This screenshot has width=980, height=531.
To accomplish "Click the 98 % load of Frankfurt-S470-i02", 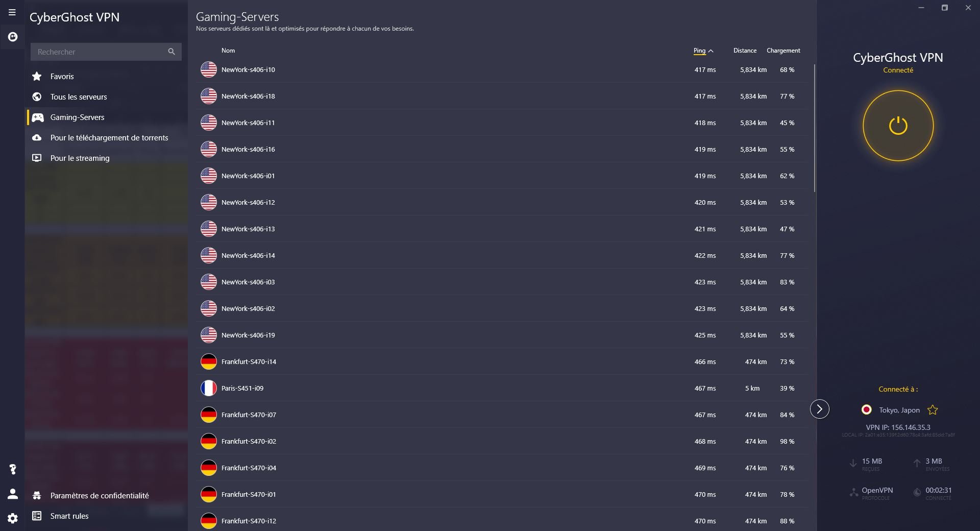I will tap(787, 441).
